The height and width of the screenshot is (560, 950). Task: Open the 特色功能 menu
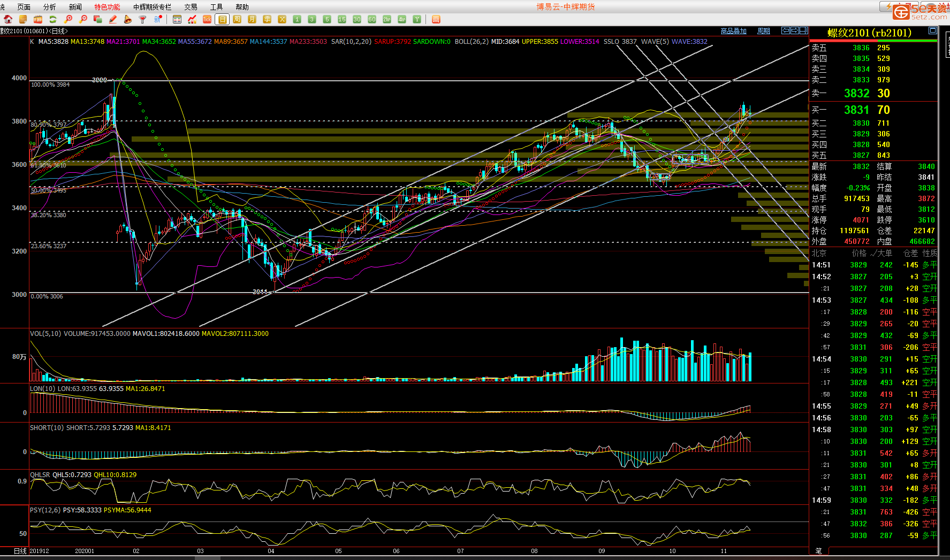(107, 7)
